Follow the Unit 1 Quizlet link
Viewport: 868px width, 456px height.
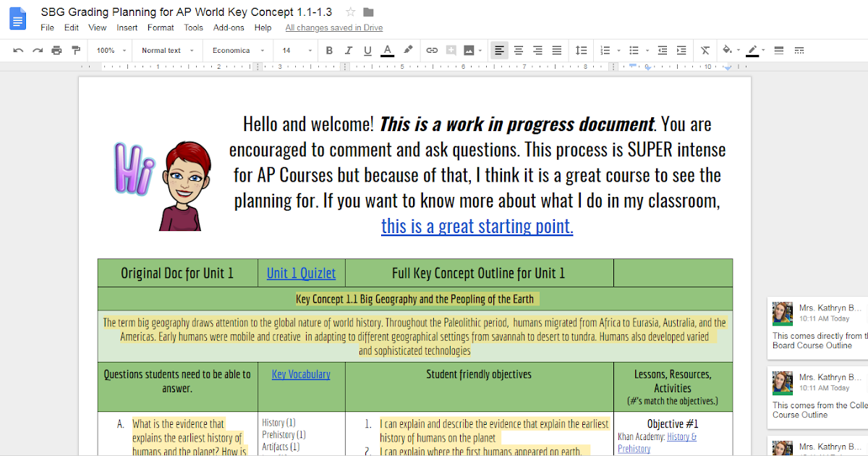[x=301, y=273]
